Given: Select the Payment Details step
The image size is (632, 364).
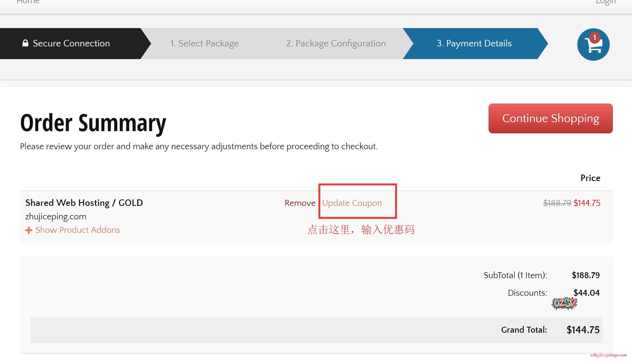Looking at the screenshot, I should click(x=474, y=43).
